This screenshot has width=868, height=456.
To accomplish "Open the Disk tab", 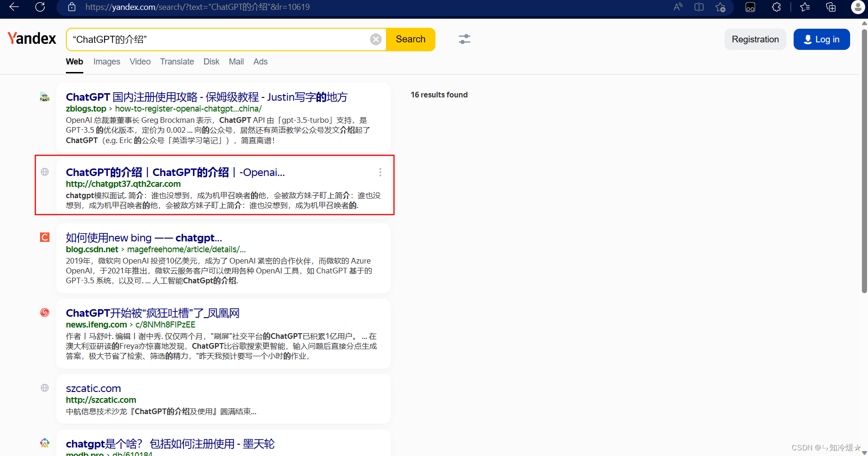I will point(211,62).
